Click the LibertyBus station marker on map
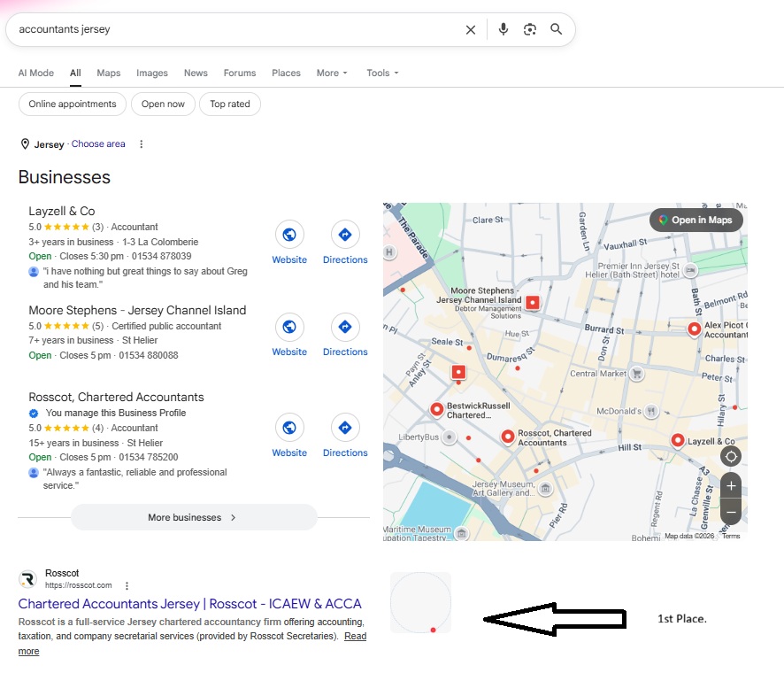 pos(449,437)
